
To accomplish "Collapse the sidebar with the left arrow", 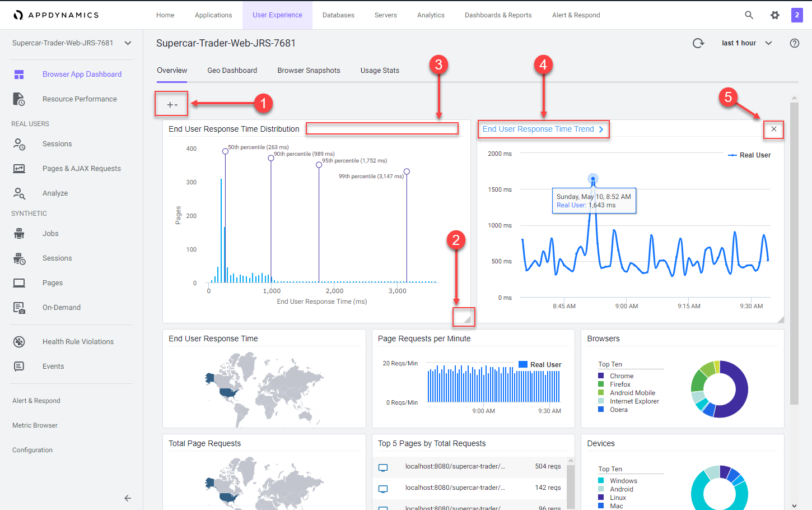I will coord(128,498).
